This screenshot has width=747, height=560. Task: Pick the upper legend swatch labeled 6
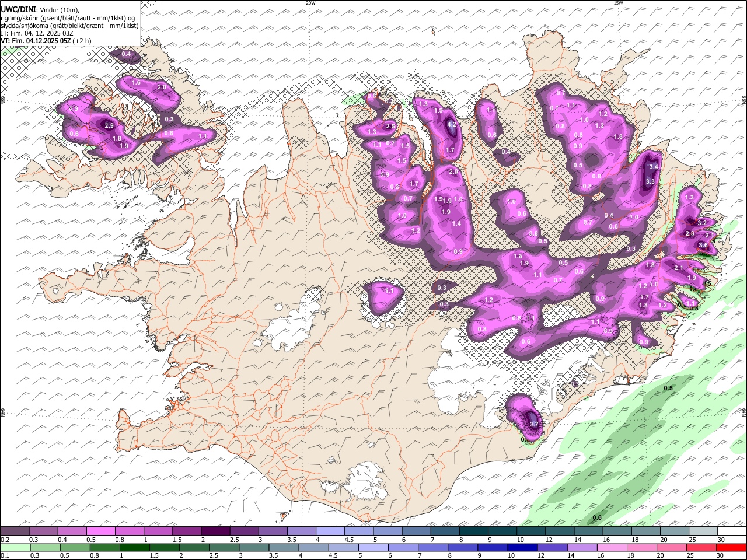[416, 531]
